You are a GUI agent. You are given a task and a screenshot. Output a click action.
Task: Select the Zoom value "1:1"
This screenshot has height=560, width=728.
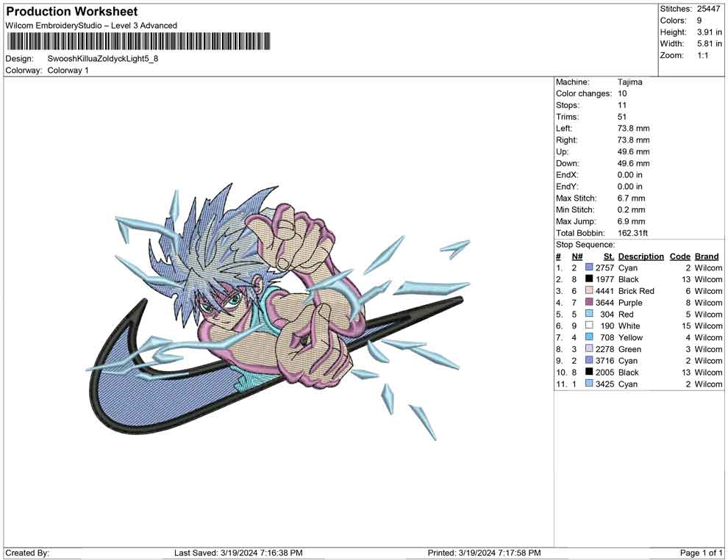(703, 55)
